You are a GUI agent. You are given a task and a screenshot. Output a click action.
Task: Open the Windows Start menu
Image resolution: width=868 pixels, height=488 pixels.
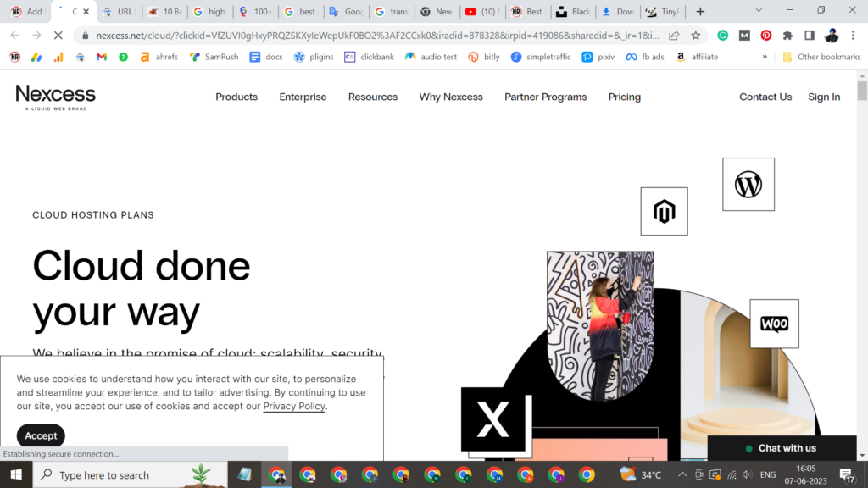(x=16, y=474)
